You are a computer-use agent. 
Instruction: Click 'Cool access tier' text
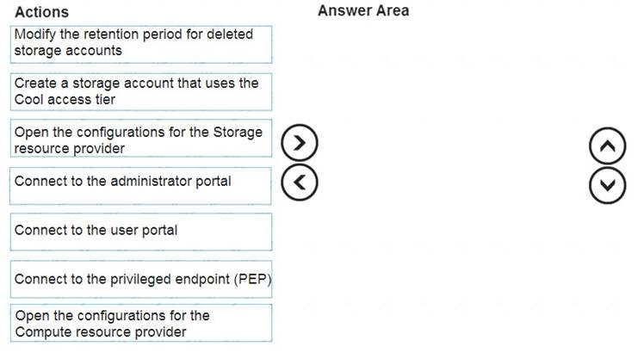(65, 100)
